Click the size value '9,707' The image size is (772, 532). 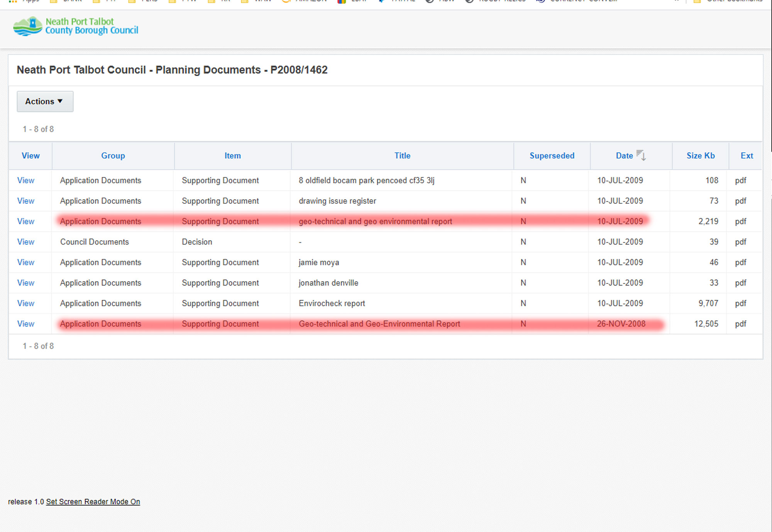(708, 303)
